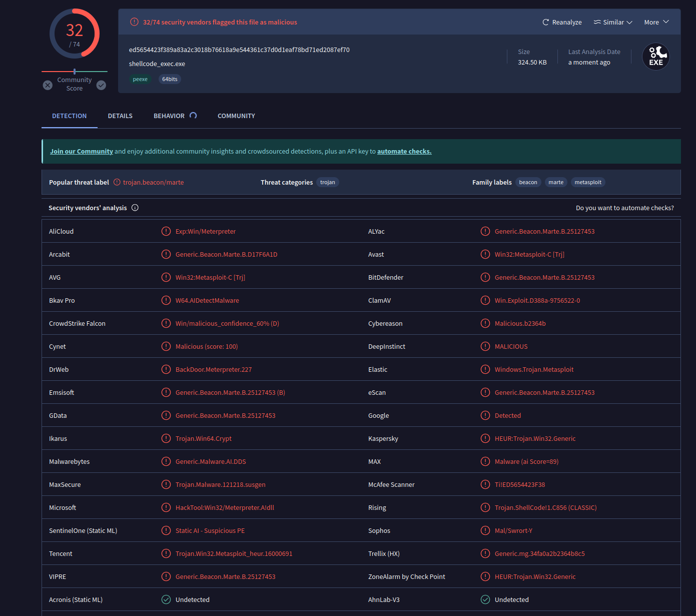This screenshot has width=696, height=616.
Task: Click HackTool:Win32/Meterpreter.A!dll result
Action: click(x=225, y=507)
